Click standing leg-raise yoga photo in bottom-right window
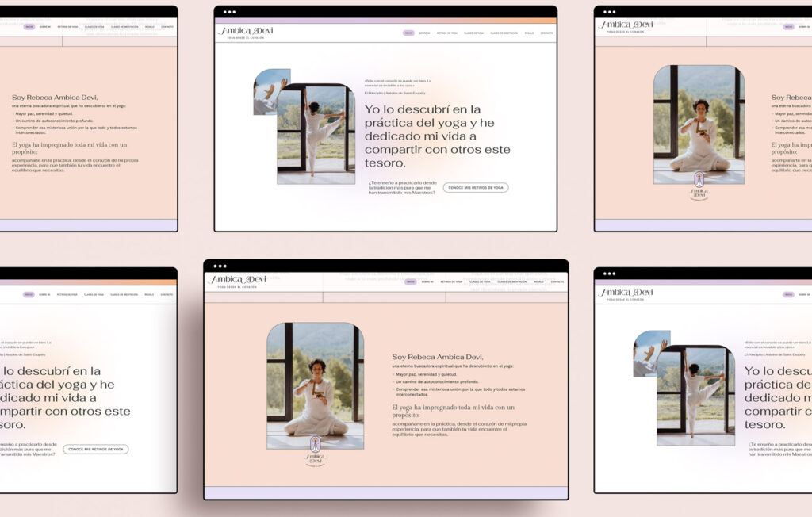 click(x=696, y=395)
